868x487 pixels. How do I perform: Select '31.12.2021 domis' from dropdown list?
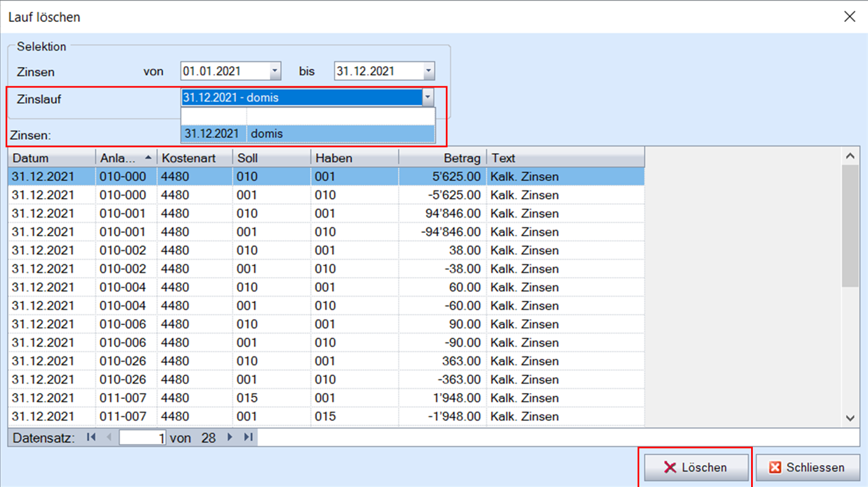click(307, 134)
